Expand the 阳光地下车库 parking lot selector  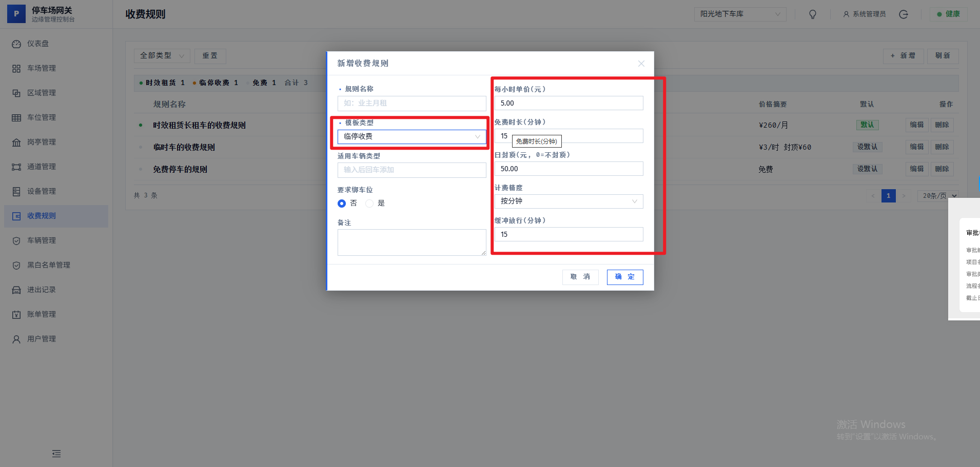[739, 14]
